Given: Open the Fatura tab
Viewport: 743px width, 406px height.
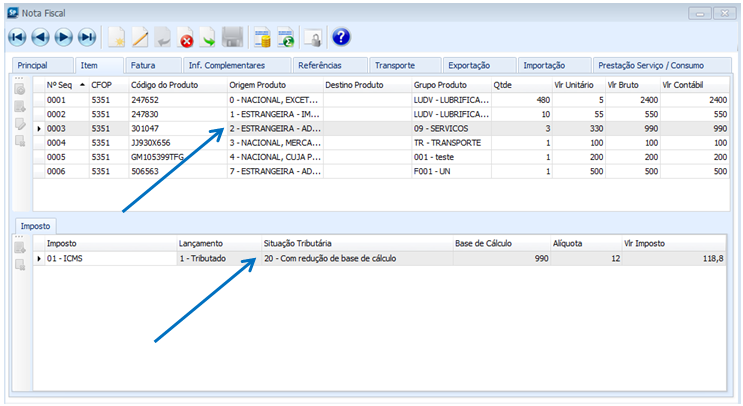Looking at the screenshot, I should pos(143,65).
